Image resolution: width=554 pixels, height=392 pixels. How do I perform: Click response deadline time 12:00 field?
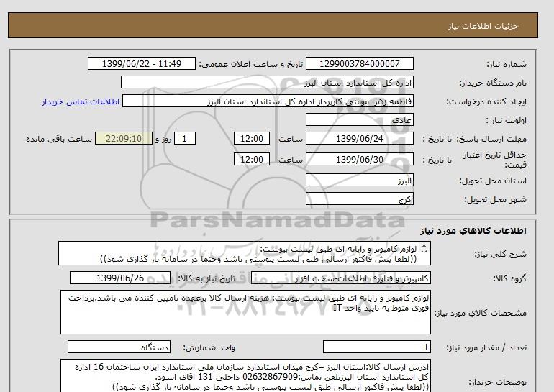[x=252, y=138]
